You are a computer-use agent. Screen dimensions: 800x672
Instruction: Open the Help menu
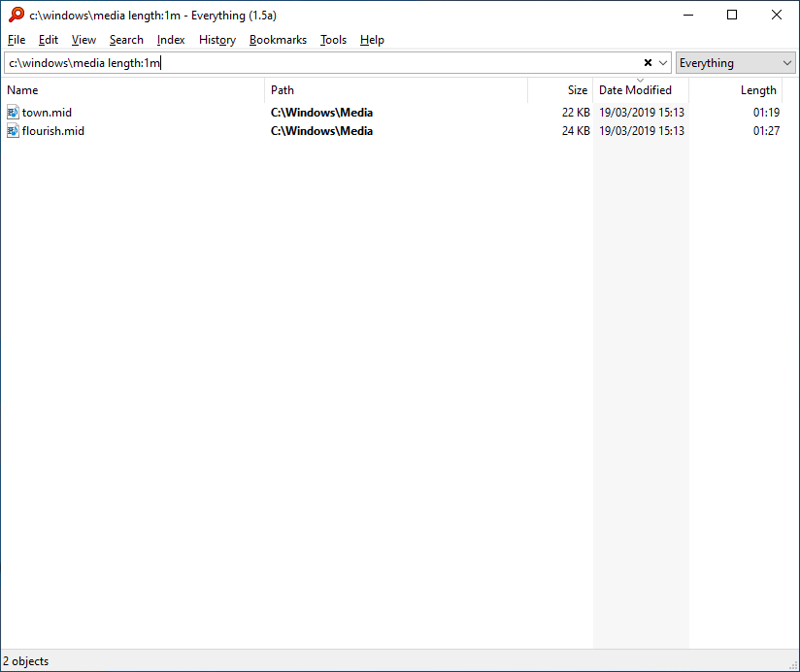(372, 40)
